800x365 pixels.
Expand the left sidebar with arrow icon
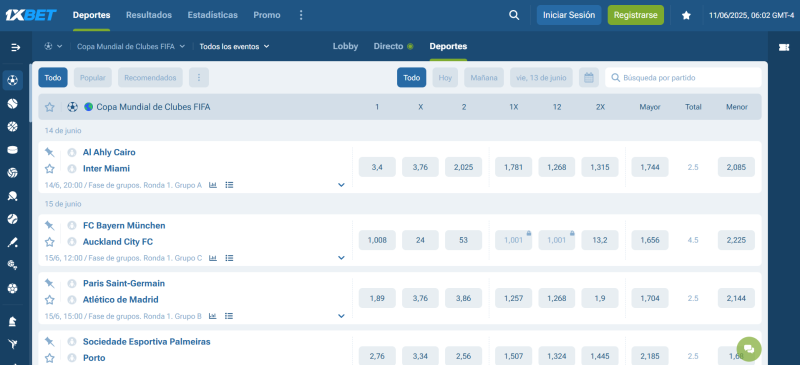coord(15,47)
